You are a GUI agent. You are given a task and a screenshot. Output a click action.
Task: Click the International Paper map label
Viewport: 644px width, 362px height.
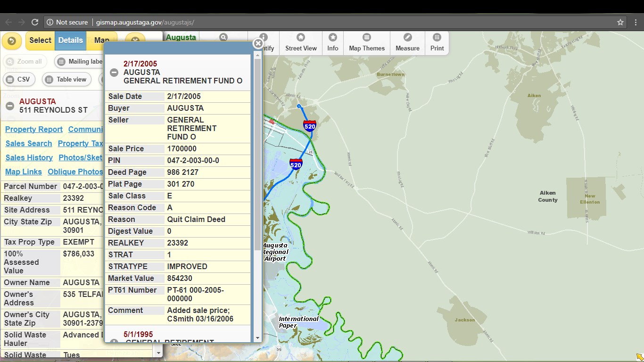click(298, 322)
